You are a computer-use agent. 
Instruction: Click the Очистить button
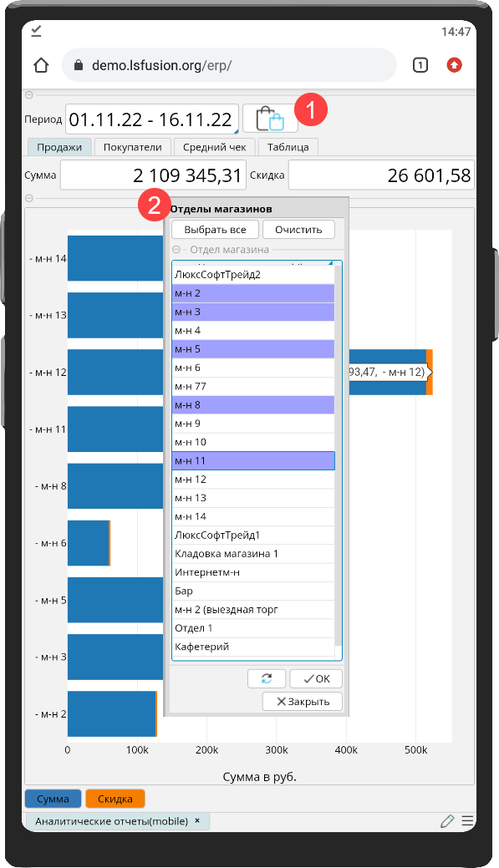pyautogui.click(x=298, y=229)
